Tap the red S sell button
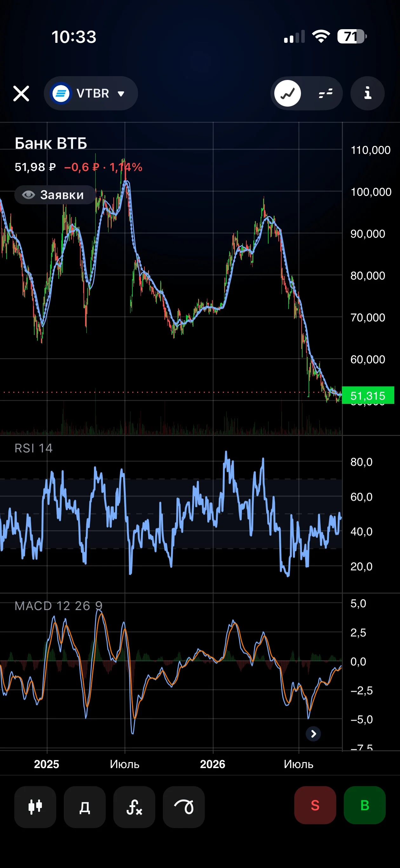 [315, 805]
